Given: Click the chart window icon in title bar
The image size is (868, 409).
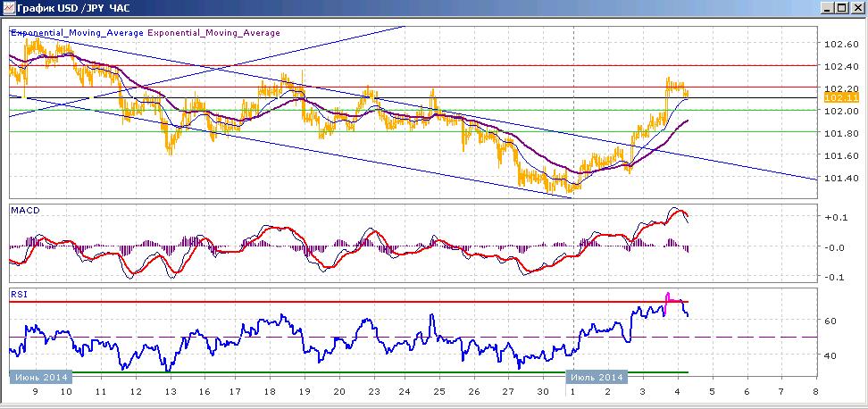Looking at the screenshot, I should (9, 8).
